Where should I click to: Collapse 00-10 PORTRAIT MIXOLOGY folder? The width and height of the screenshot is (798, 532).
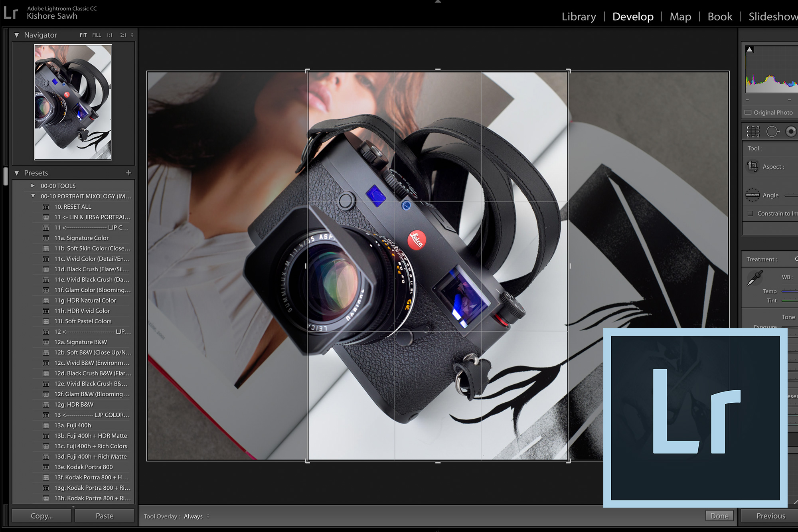coord(33,196)
